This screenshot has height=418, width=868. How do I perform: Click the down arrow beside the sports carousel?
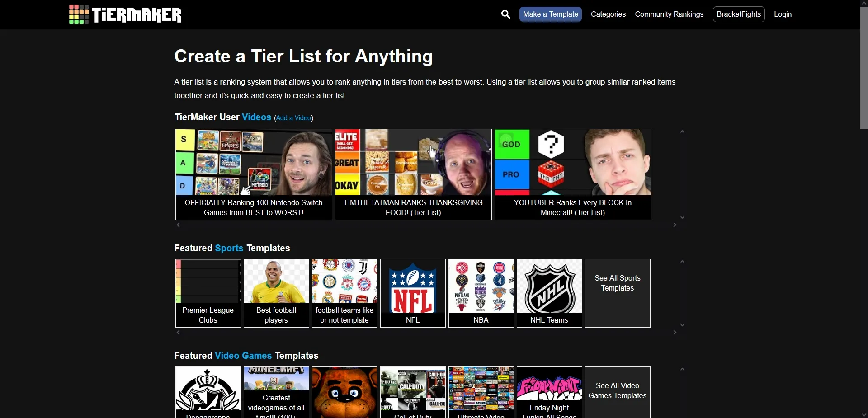(x=683, y=325)
